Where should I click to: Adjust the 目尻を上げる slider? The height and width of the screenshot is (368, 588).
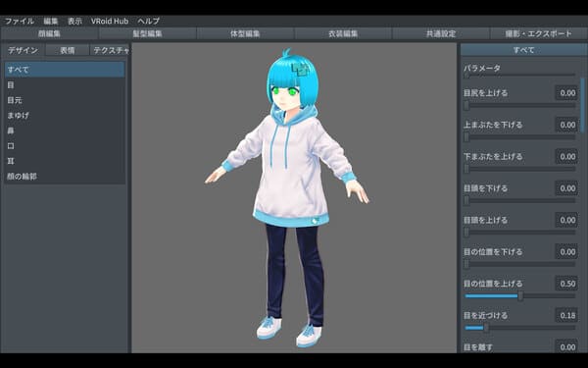pos(520,106)
